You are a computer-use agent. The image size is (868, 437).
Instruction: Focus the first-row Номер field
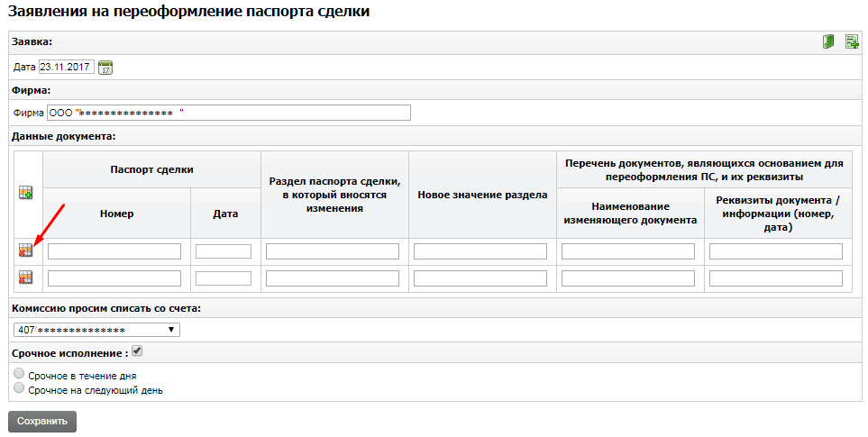pyautogui.click(x=114, y=251)
